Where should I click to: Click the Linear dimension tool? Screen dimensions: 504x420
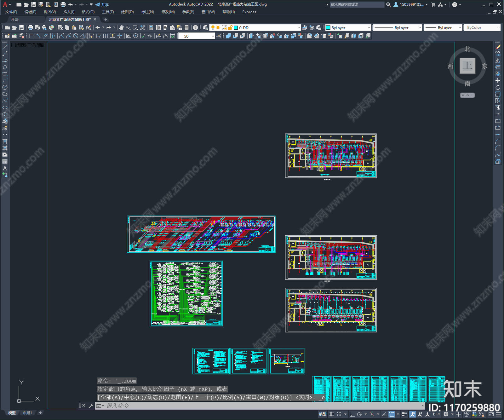pyautogui.click(x=31, y=36)
